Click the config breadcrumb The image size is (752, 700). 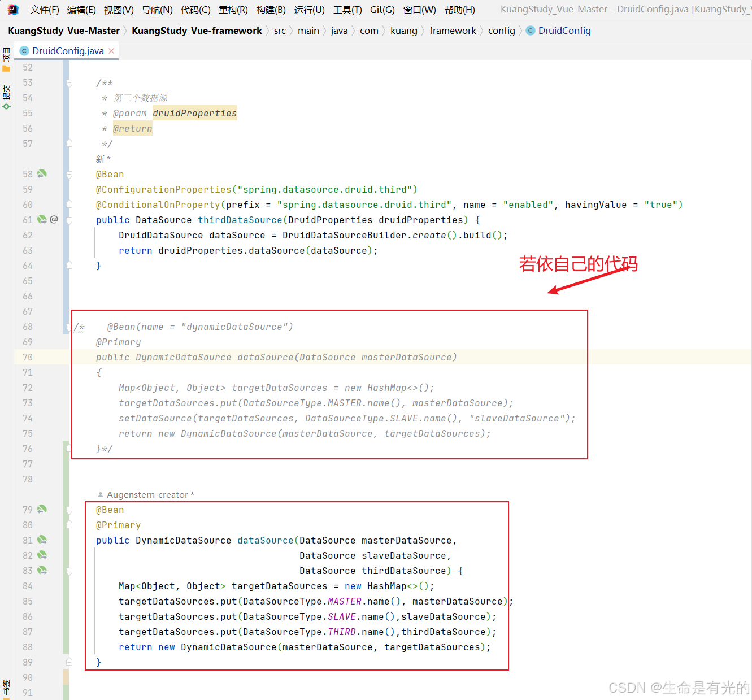click(x=502, y=31)
